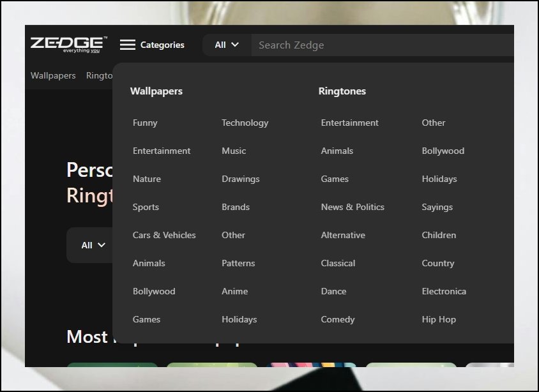Viewport: 539px width, 392px height.
Task: Choose Country ringtone category
Action: coord(438,264)
